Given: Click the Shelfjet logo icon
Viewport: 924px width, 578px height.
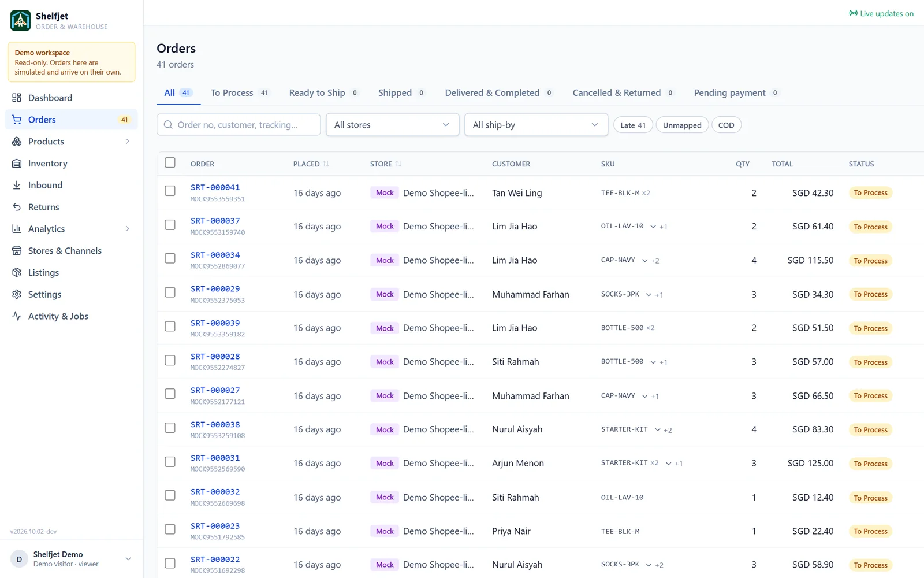Looking at the screenshot, I should tap(20, 20).
